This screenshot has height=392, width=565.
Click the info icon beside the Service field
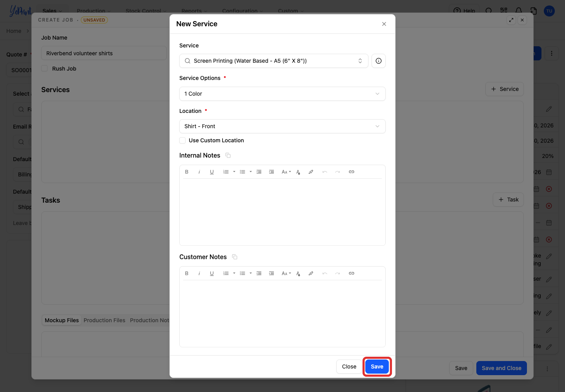(x=379, y=61)
